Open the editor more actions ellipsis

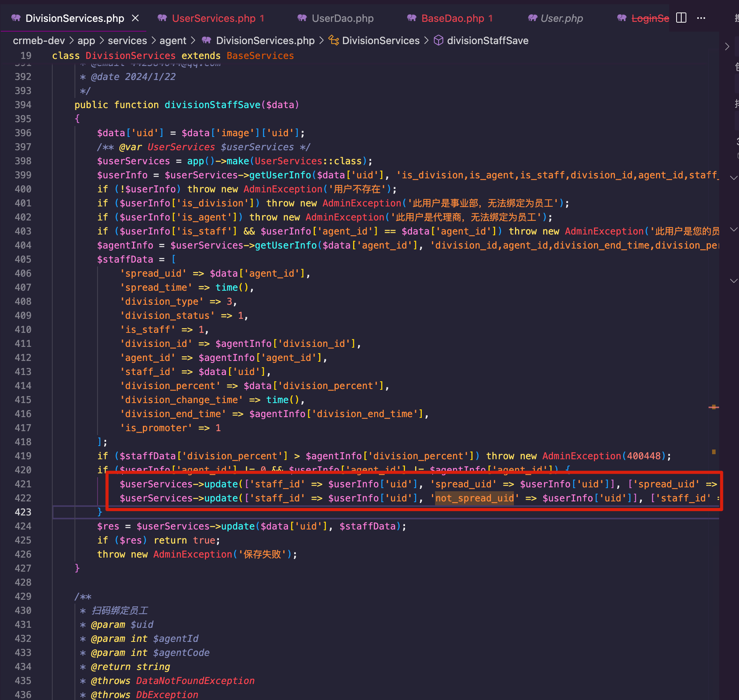701,18
